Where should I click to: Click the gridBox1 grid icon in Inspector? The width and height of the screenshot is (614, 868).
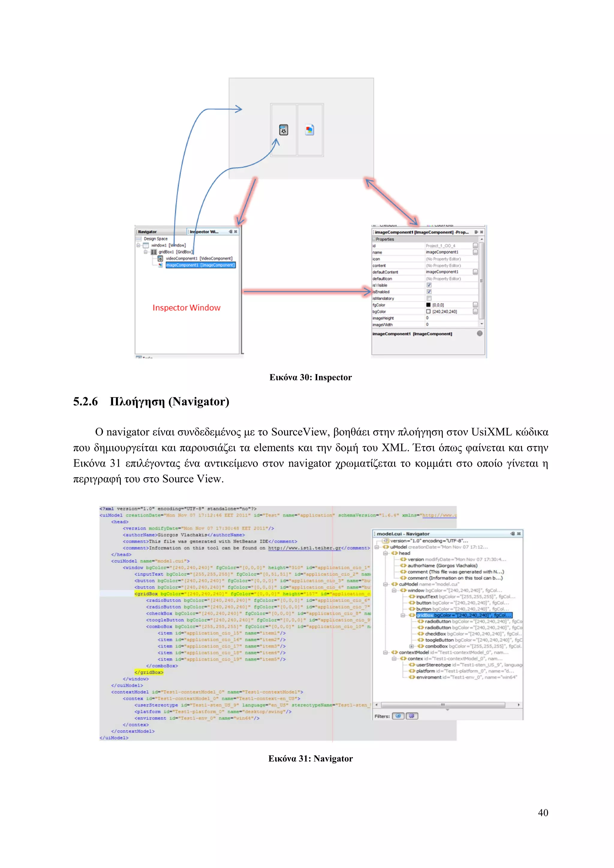[154, 252]
